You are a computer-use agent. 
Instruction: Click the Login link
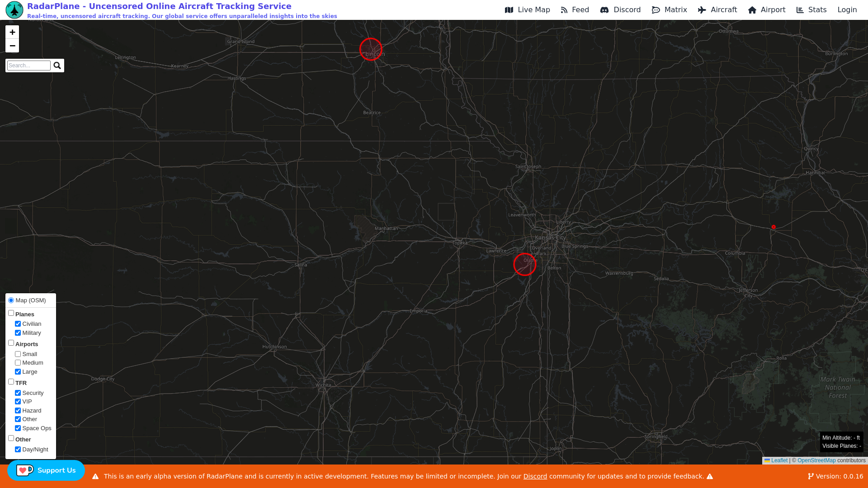847,10
